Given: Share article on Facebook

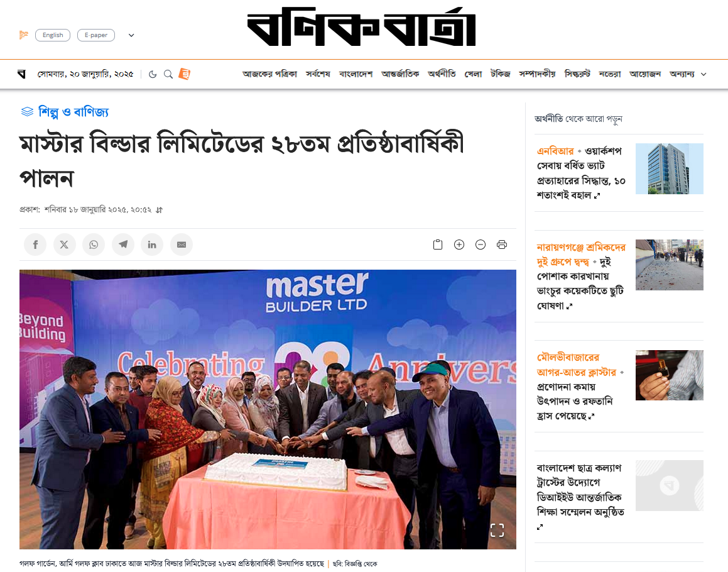Looking at the screenshot, I should pyautogui.click(x=35, y=245).
